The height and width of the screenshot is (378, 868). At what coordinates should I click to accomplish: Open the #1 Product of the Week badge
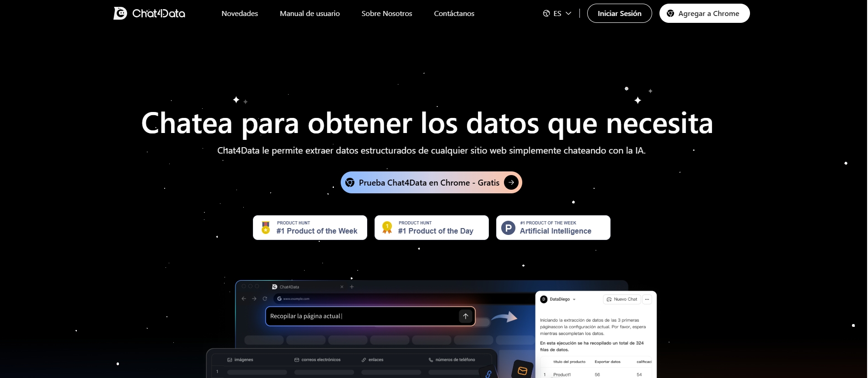coord(310,228)
